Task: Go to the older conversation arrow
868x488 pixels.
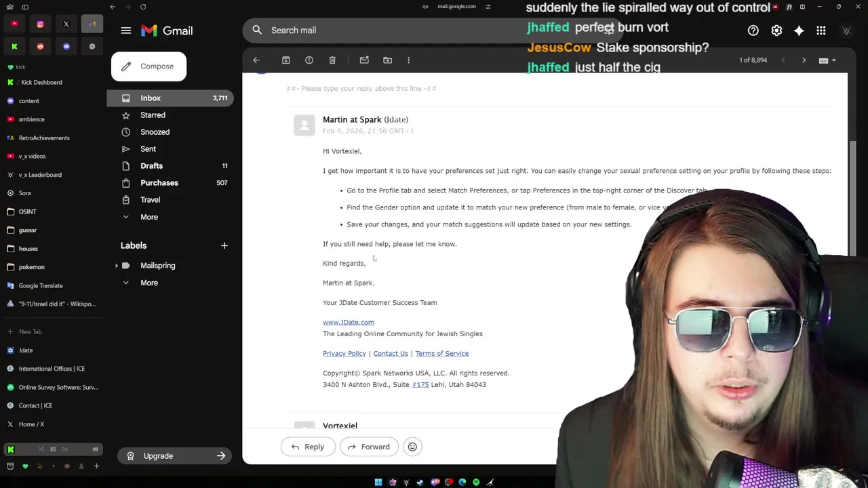Action: (x=804, y=60)
